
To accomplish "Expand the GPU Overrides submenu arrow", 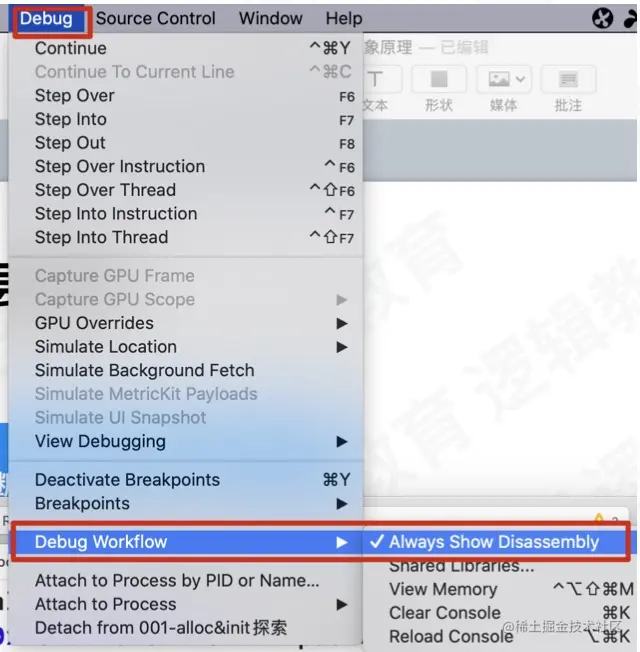I will coord(342,324).
